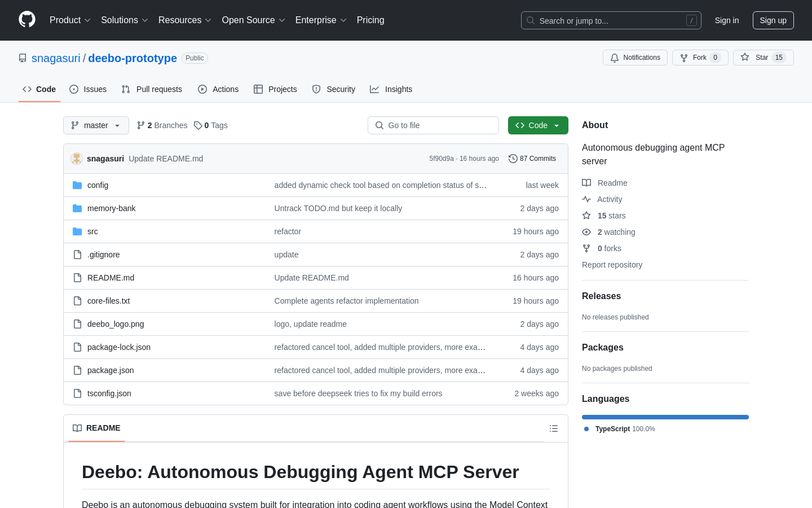
Task: Click the Go to file input
Action: (433, 125)
